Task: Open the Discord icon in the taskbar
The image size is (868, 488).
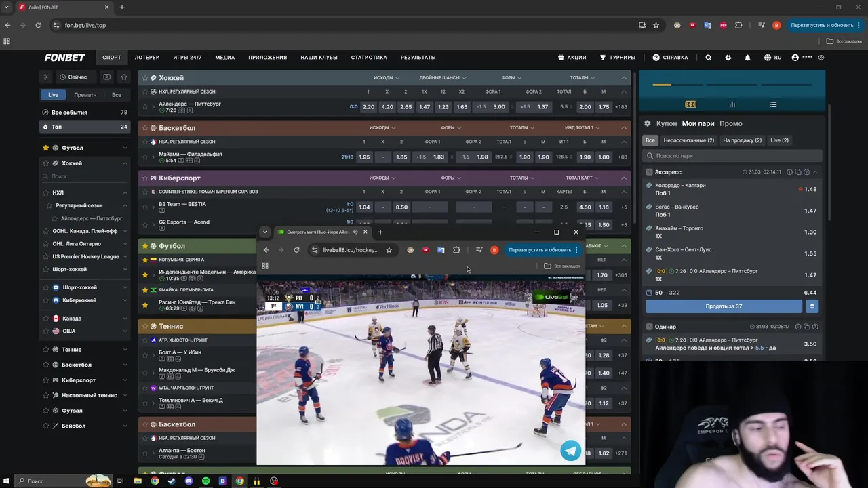Action: tap(189, 481)
